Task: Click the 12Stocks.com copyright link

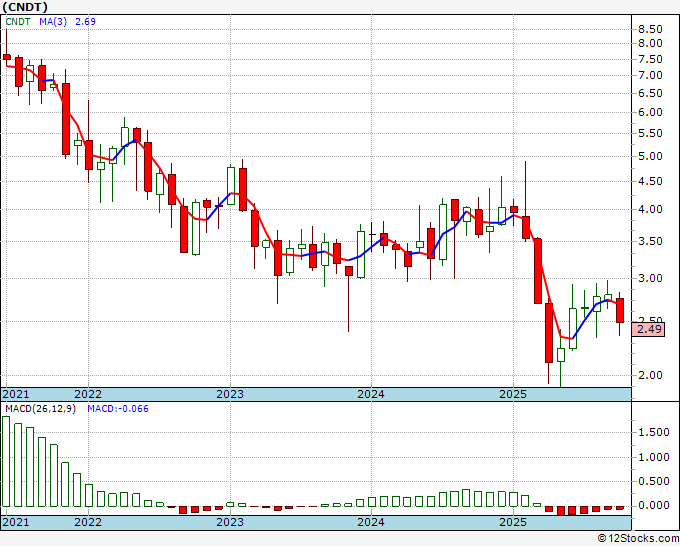Action: [x=638, y=539]
